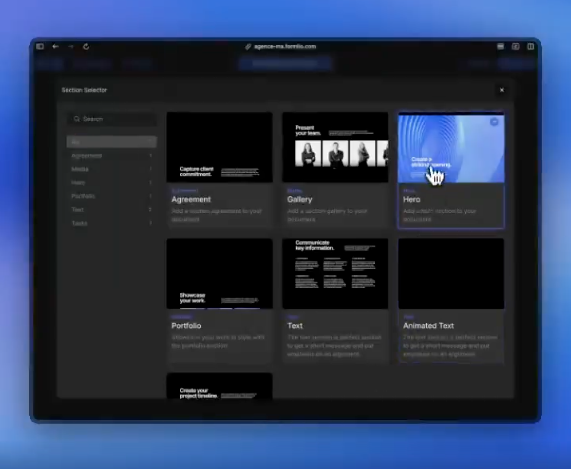Image resolution: width=571 pixels, height=469 pixels.
Task: Select the All category filter
Action: pos(112,142)
